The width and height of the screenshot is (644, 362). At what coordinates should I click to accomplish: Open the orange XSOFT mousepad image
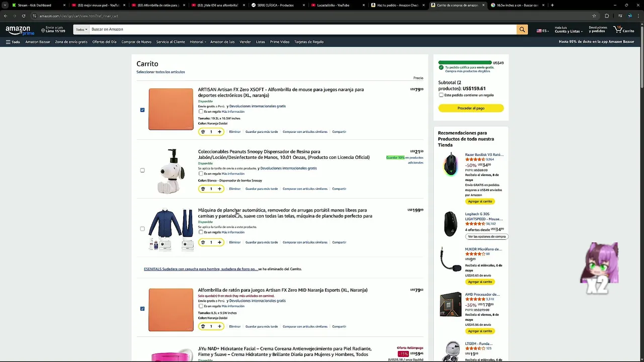[171, 109]
